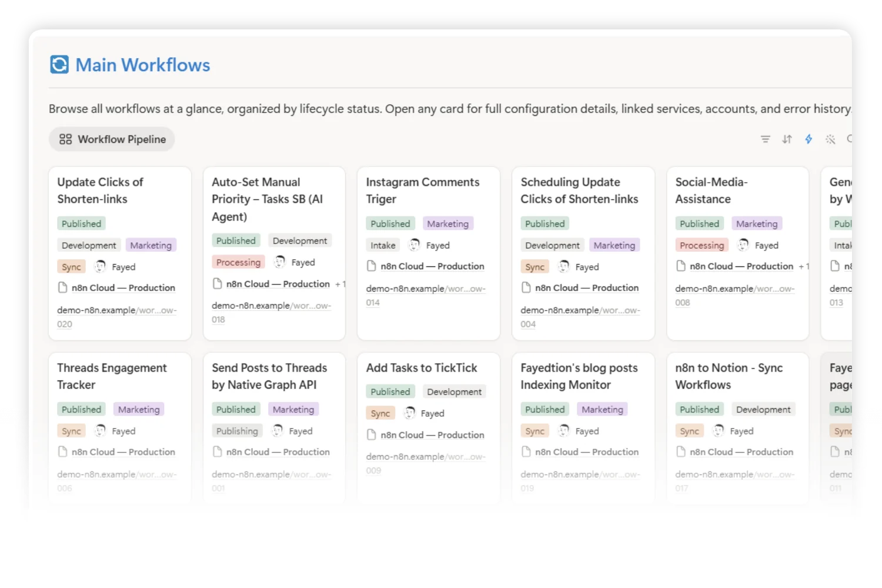This screenshot has height=588, width=882.
Task: Click Publishing tag on Send Posts card
Action: click(237, 432)
